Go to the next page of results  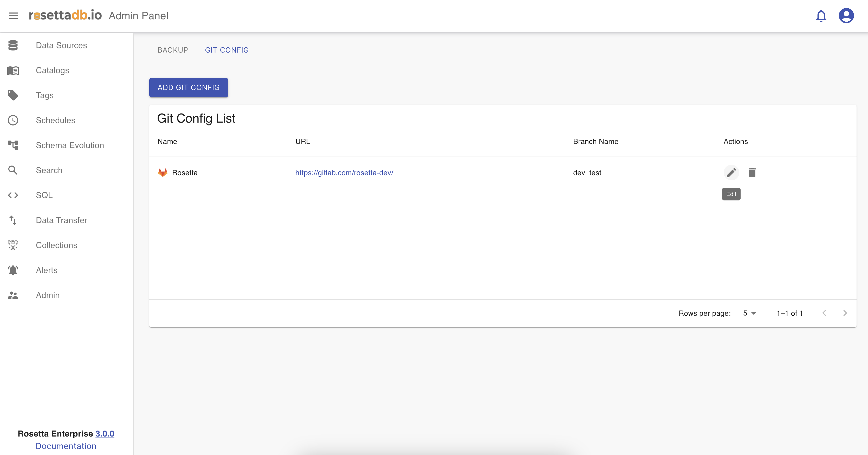coord(845,313)
